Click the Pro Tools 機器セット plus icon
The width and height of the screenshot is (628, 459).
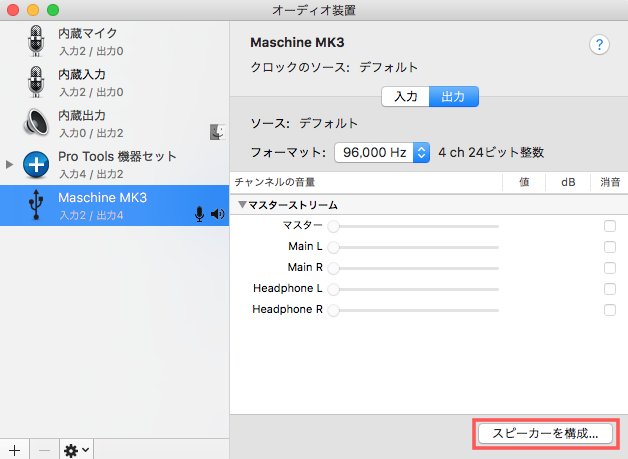36,164
